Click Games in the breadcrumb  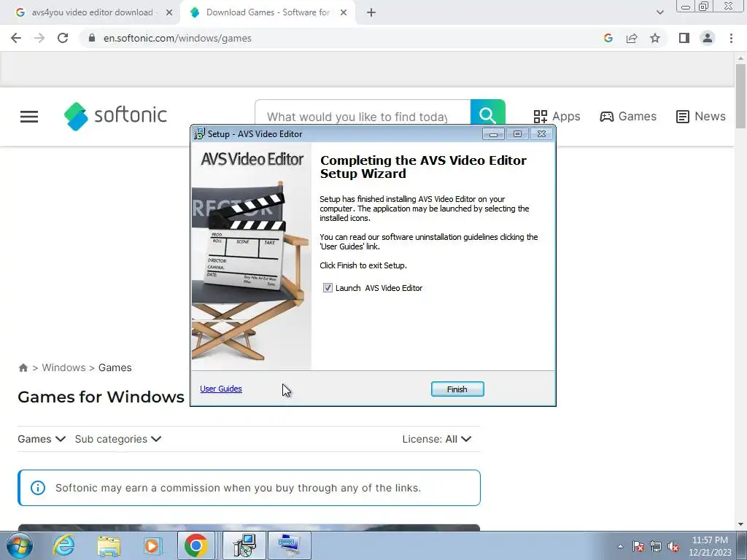click(x=115, y=367)
